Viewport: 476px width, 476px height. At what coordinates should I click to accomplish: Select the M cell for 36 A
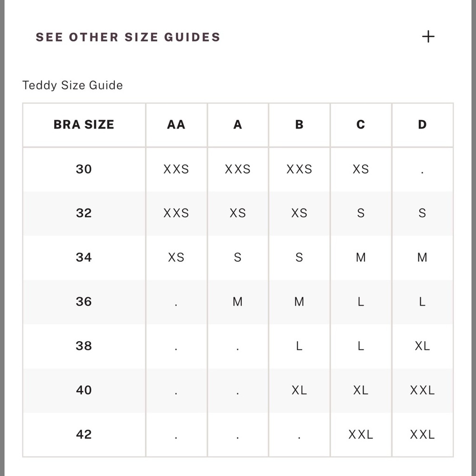(x=238, y=302)
